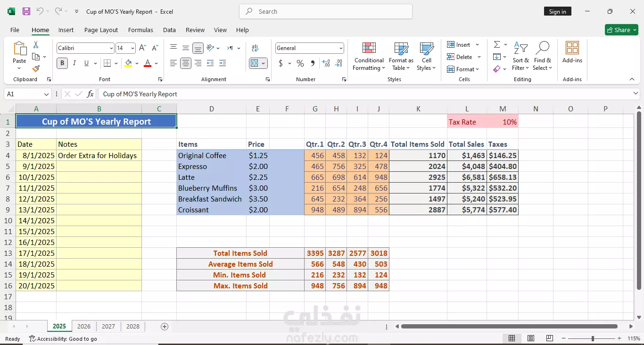Switch to Formulas ribbon tab
Image resolution: width=644 pixels, height=345 pixels.
coord(140,30)
